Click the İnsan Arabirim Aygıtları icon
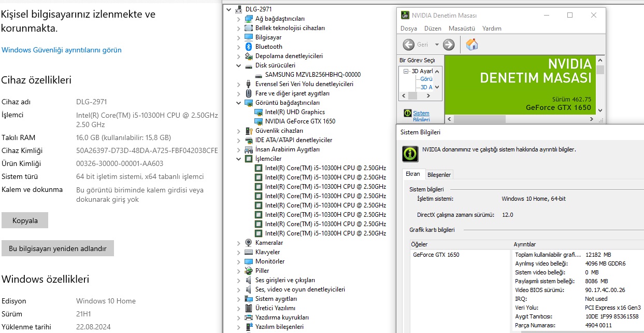 [249, 149]
